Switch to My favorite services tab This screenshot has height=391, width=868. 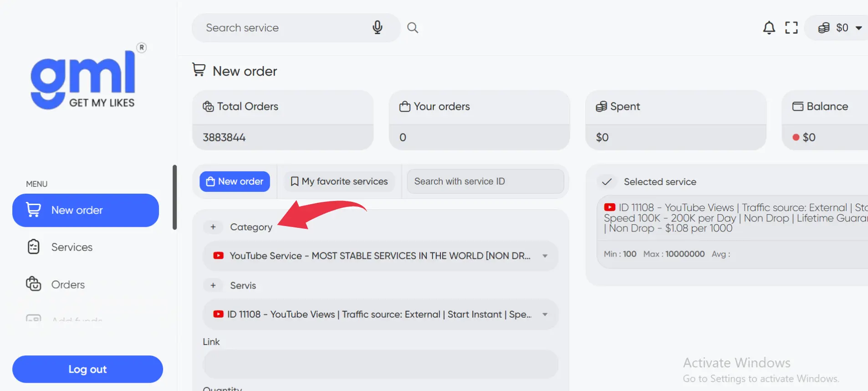pos(339,181)
